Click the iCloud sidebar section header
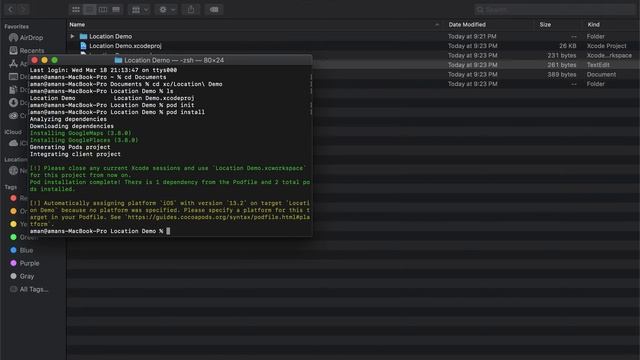Screen dimensions: 640x360 [13, 132]
